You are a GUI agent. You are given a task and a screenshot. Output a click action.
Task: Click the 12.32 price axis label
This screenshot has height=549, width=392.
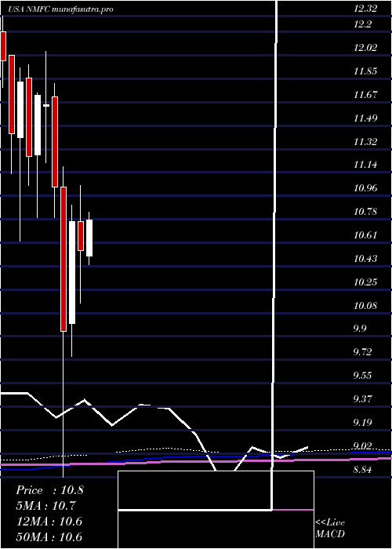tap(365, 9)
